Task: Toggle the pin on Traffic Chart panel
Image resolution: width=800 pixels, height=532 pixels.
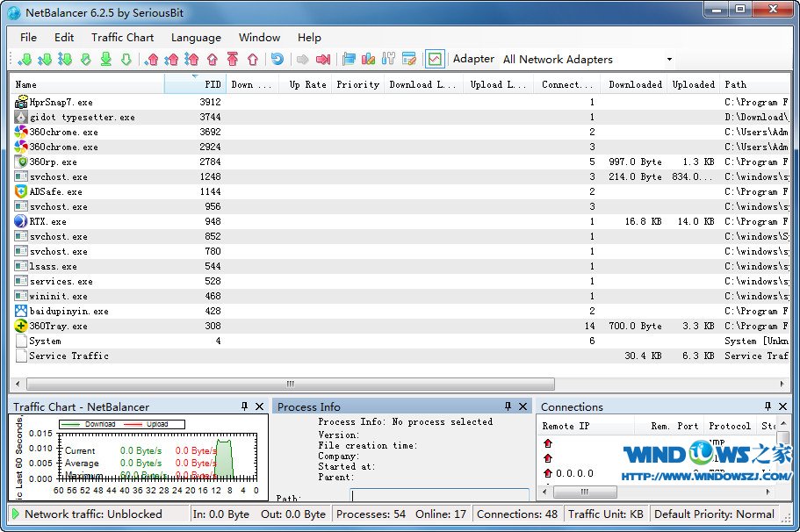Action: [x=244, y=406]
